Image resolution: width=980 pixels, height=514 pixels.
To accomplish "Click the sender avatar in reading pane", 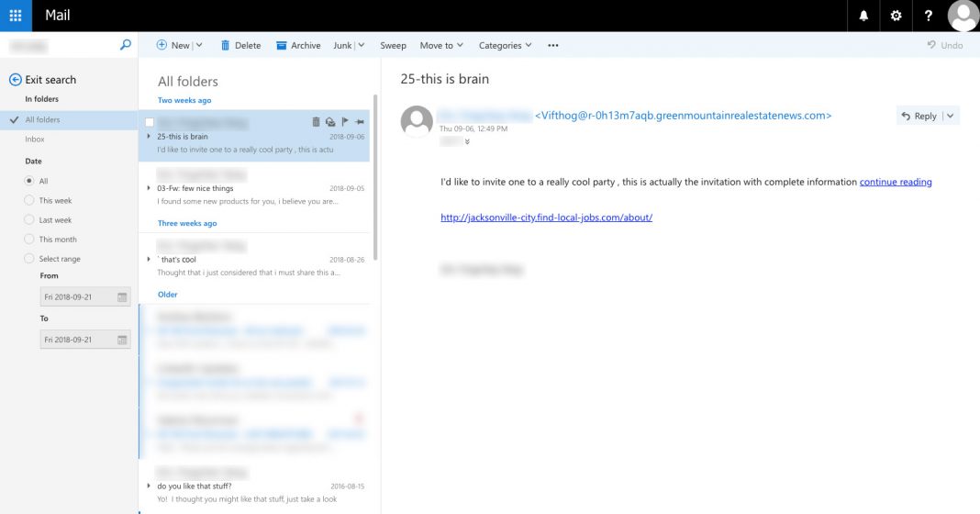I will point(417,121).
